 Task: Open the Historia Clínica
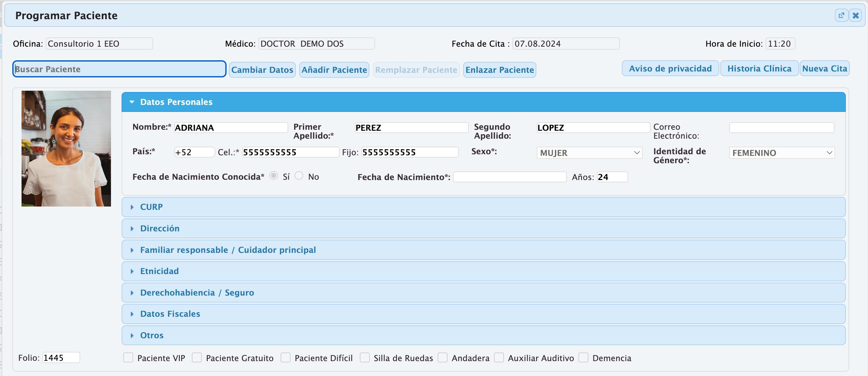point(759,68)
